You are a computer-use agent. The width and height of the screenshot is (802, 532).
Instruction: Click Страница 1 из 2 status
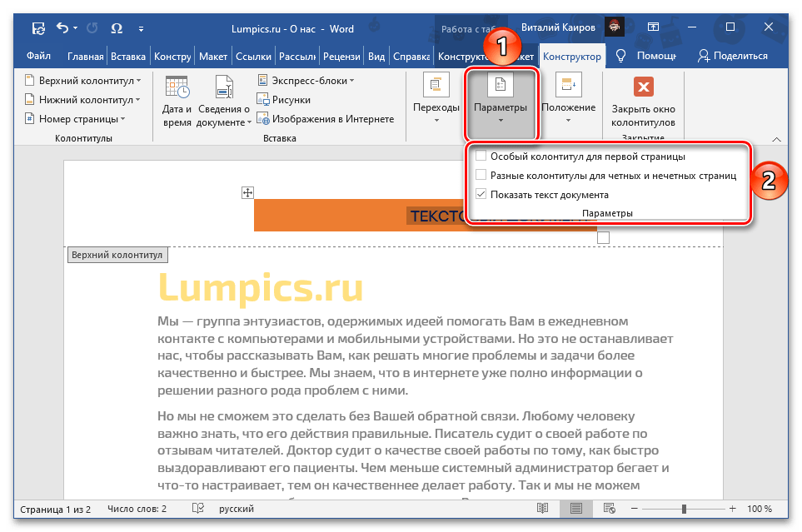(55, 509)
